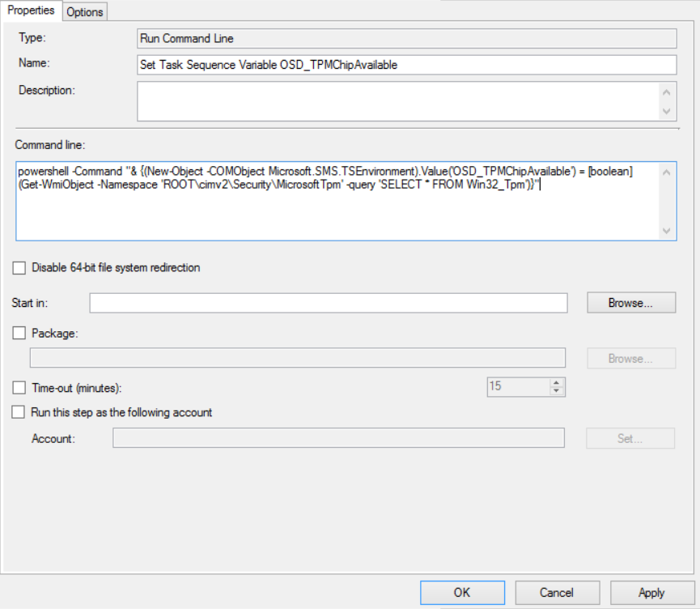
Task: Apply the task sequence changes
Action: (x=651, y=593)
